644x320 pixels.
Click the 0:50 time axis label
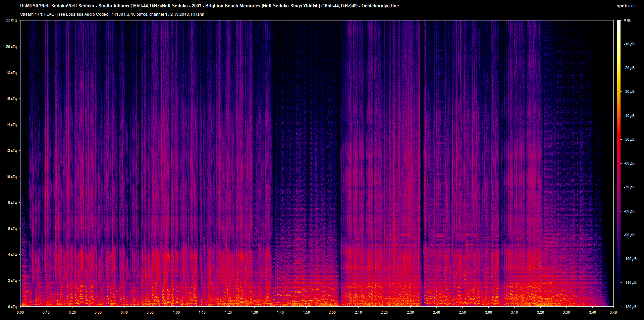pos(150,312)
